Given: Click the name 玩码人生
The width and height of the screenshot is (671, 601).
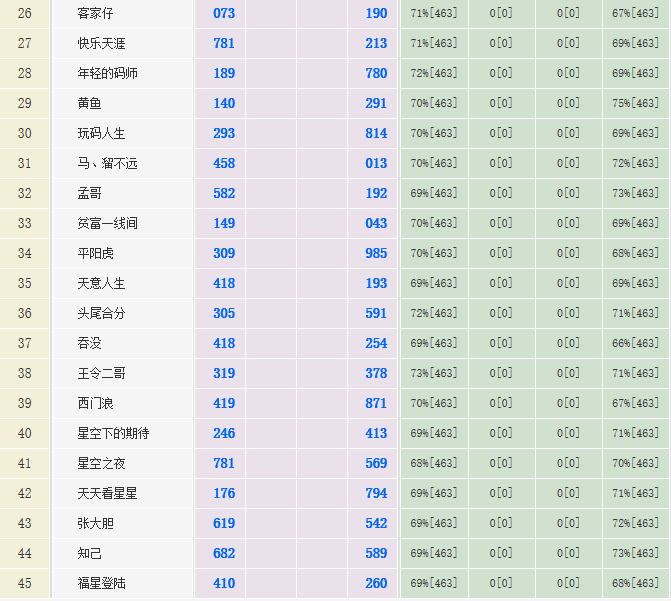Looking at the screenshot, I should [101, 134].
